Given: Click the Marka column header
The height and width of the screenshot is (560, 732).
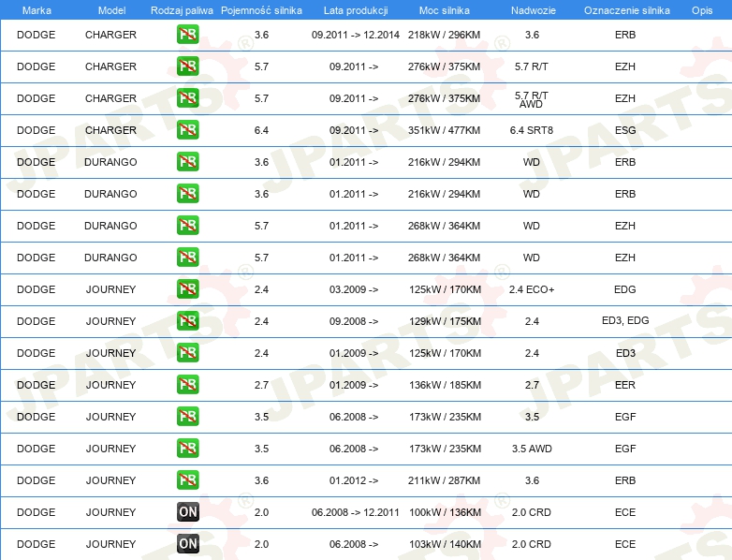Looking at the screenshot, I should [36, 9].
